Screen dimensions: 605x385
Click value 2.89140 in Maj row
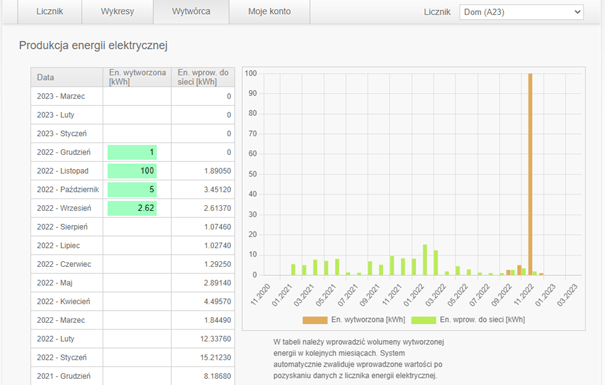tap(218, 283)
